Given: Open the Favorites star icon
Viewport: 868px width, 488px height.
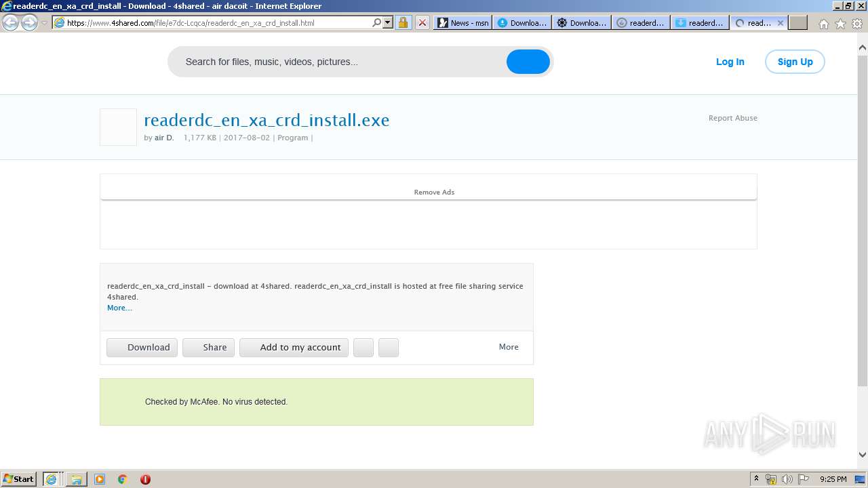Looking at the screenshot, I should [840, 24].
